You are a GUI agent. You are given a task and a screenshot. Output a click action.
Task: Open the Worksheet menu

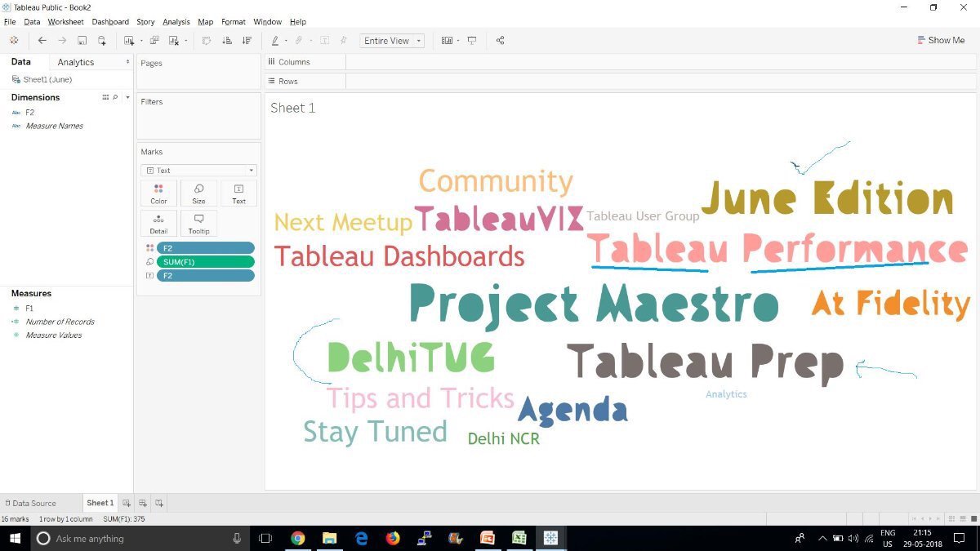(65, 22)
